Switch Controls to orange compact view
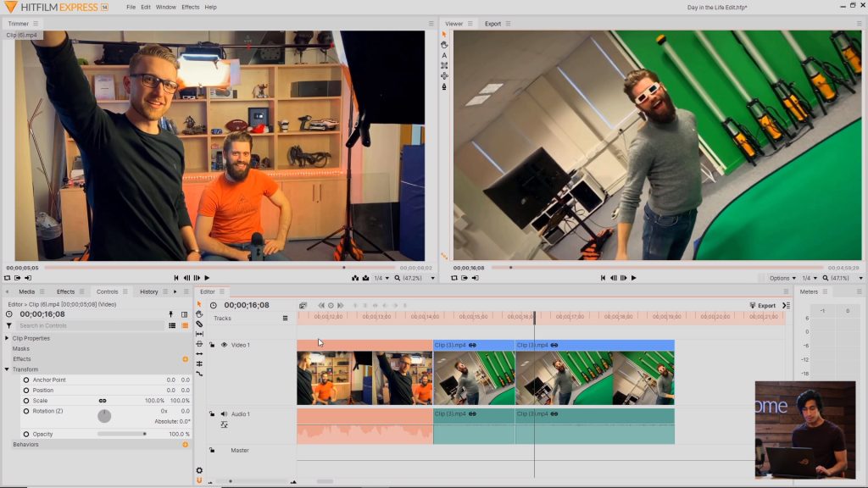Screen dimensions: 868x488 click(x=185, y=326)
